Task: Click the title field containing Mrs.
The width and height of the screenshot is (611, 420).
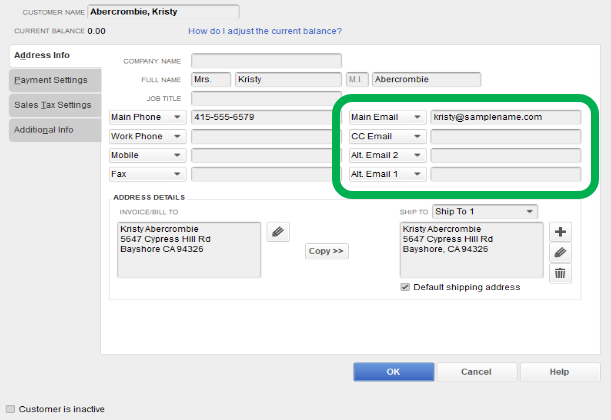Action: click(211, 79)
